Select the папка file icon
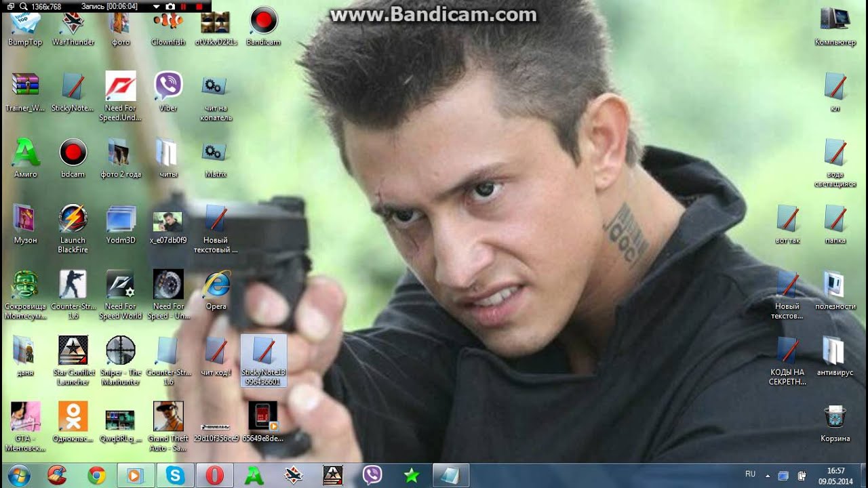868x488 pixels. pos(835,224)
